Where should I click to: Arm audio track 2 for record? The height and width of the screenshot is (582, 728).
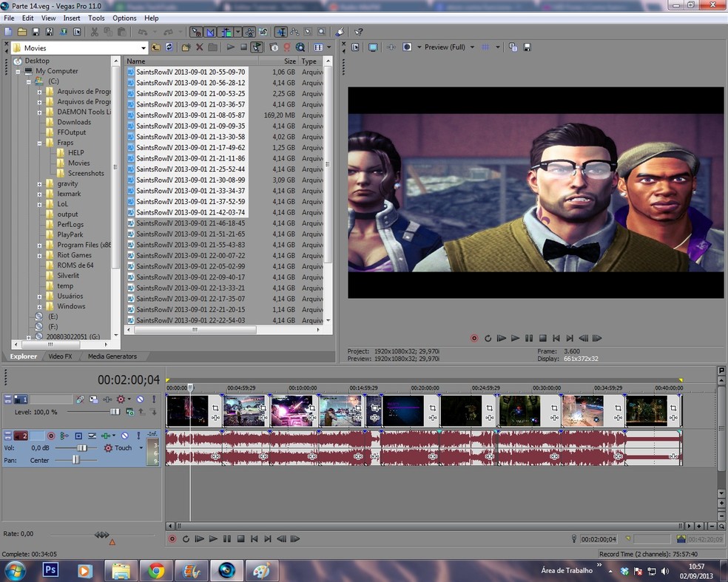click(x=51, y=436)
